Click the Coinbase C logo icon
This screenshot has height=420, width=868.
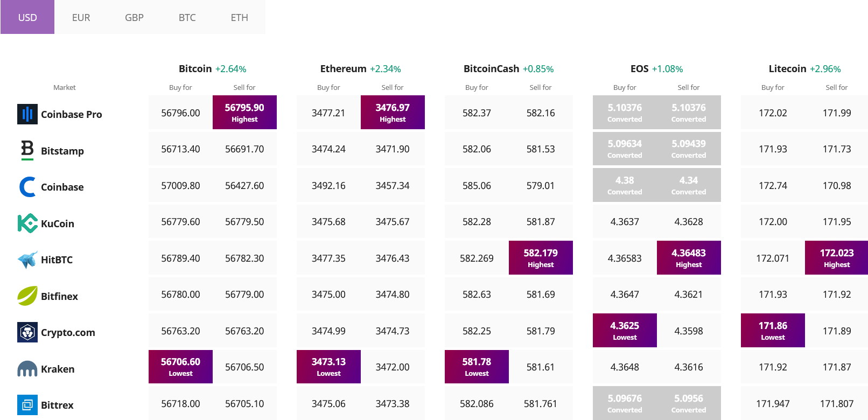[27, 187]
